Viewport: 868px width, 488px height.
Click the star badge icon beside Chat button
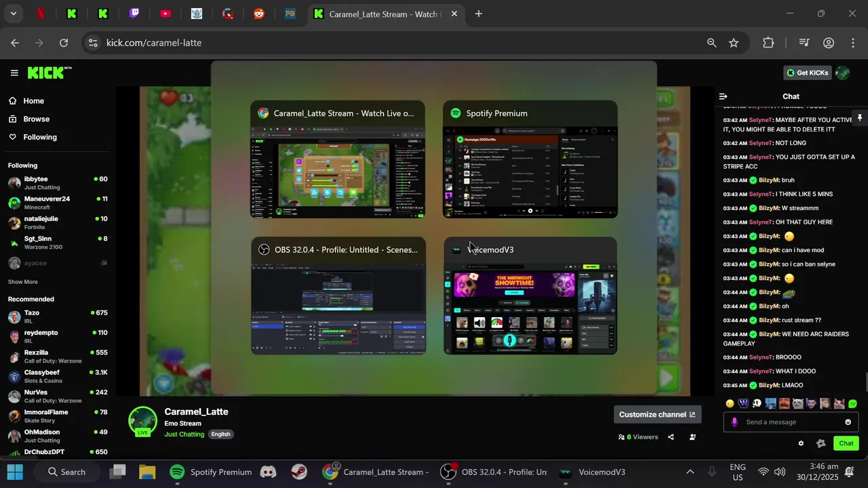[x=821, y=443]
